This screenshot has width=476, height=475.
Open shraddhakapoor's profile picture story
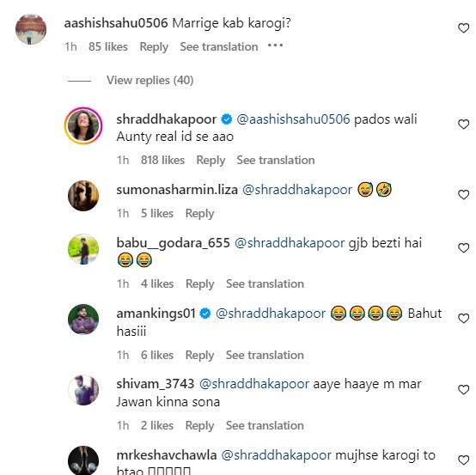(83, 125)
